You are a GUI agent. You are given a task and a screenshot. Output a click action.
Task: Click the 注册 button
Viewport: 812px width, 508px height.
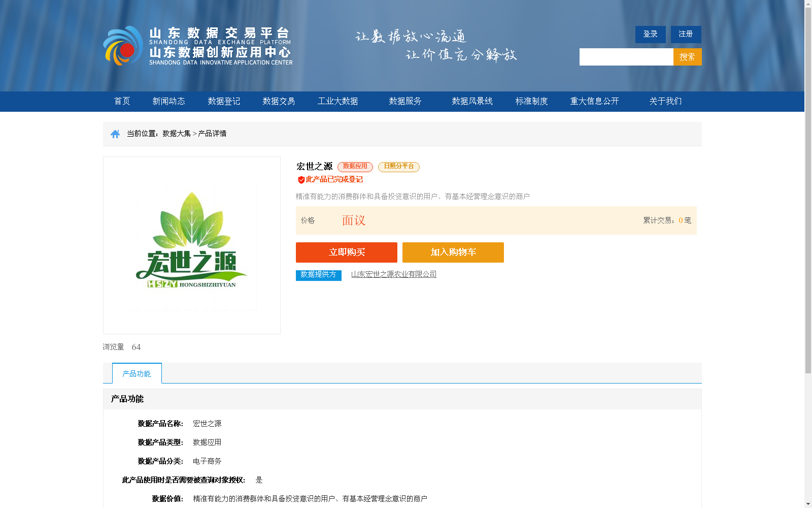[686, 35]
